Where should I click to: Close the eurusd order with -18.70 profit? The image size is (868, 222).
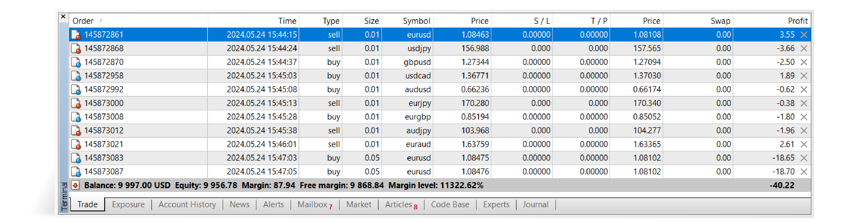click(804, 172)
